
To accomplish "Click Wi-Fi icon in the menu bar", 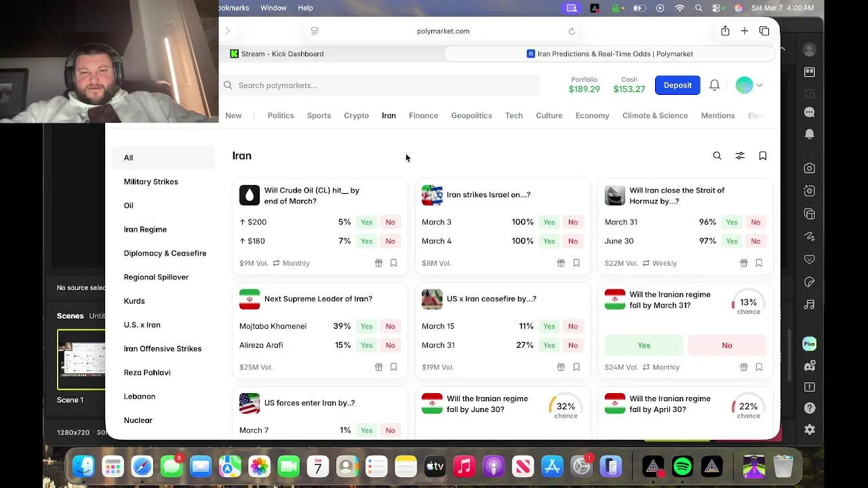I will click(x=679, y=8).
